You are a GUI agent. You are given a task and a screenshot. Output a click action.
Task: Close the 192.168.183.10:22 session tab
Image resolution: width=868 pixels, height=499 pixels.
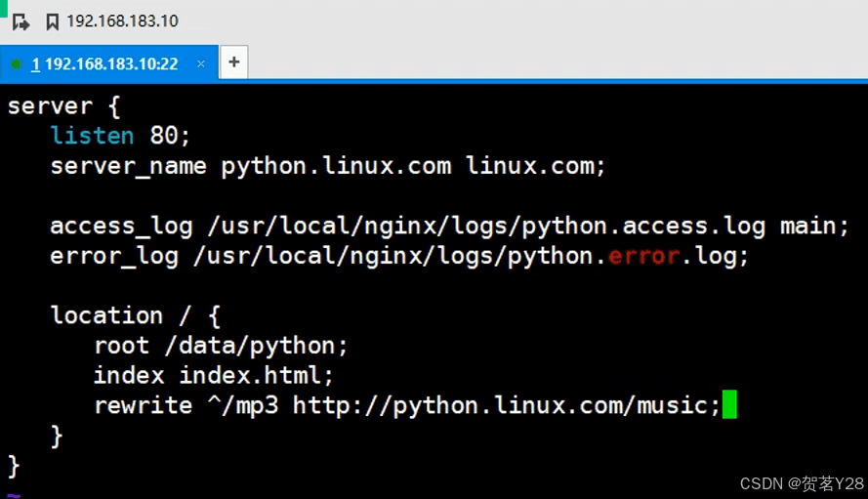tap(201, 63)
